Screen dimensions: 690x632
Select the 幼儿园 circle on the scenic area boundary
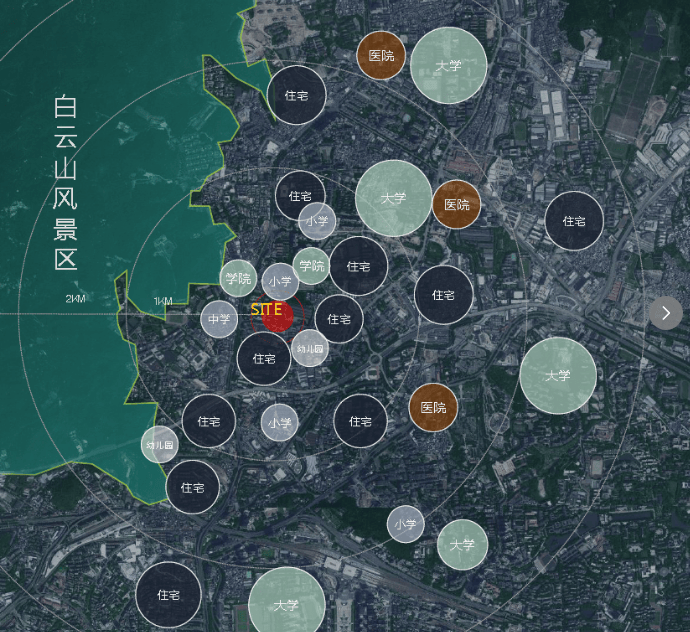pyautogui.click(x=159, y=444)
